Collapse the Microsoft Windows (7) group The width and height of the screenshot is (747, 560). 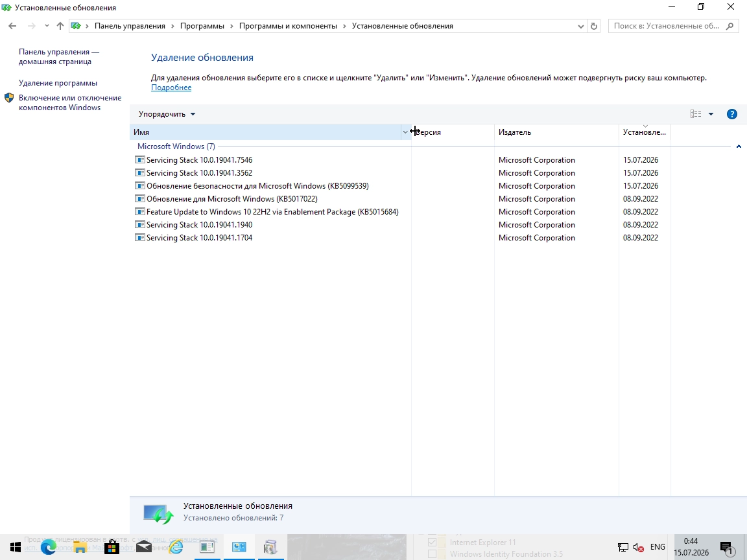[739, 146]
